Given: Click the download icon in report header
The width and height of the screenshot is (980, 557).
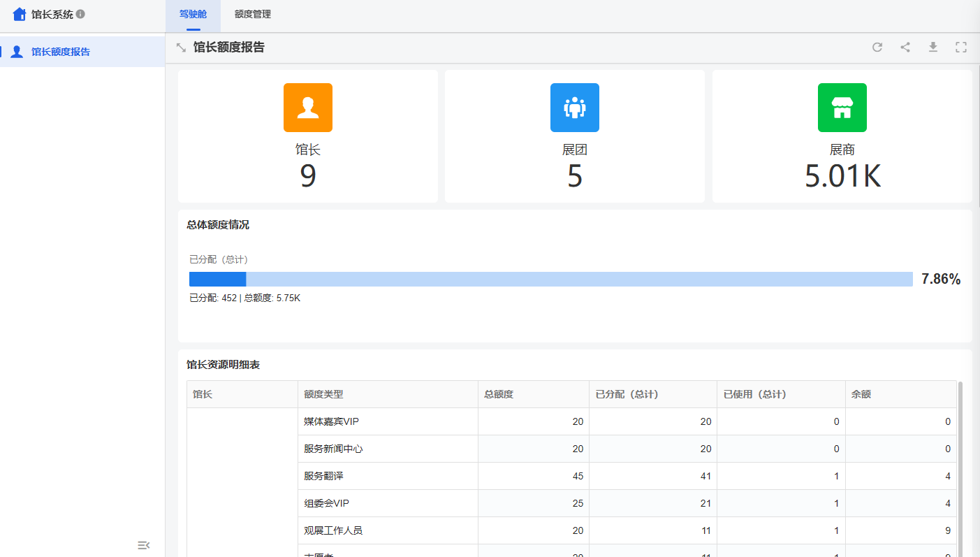Looking at the screenshot, I should click(x=933, y=48).
